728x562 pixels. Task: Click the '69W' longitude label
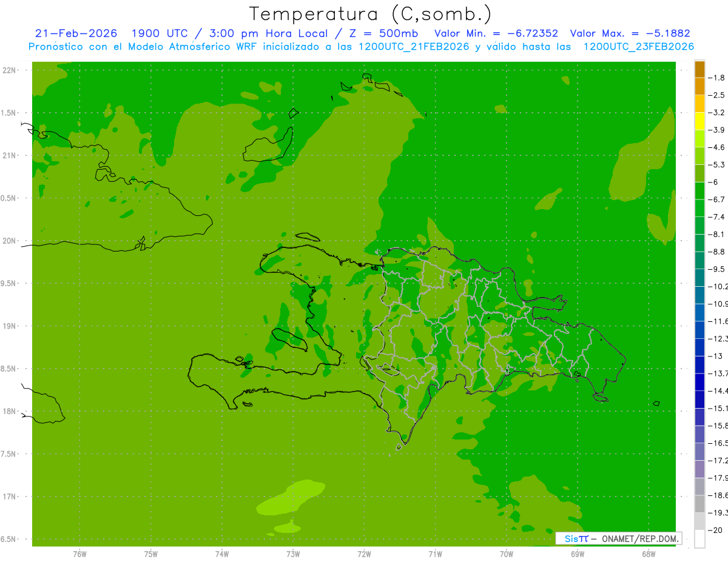[x=578, y=554]
